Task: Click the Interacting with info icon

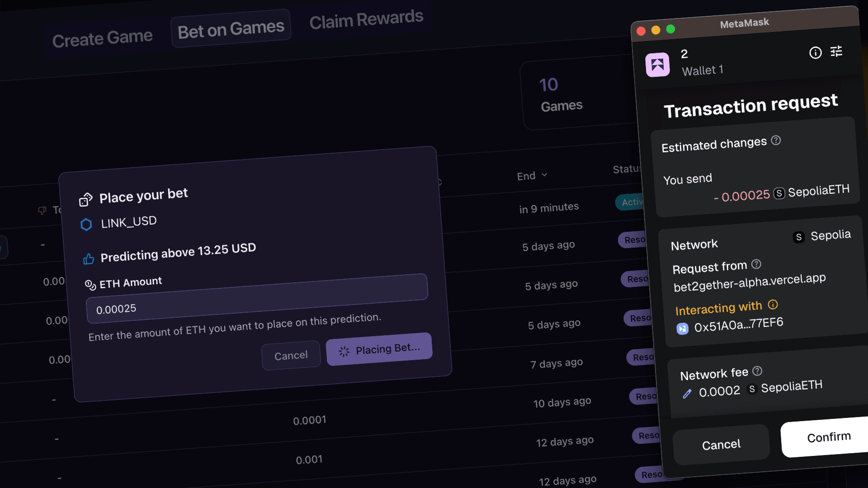Action: coord(773,305)
